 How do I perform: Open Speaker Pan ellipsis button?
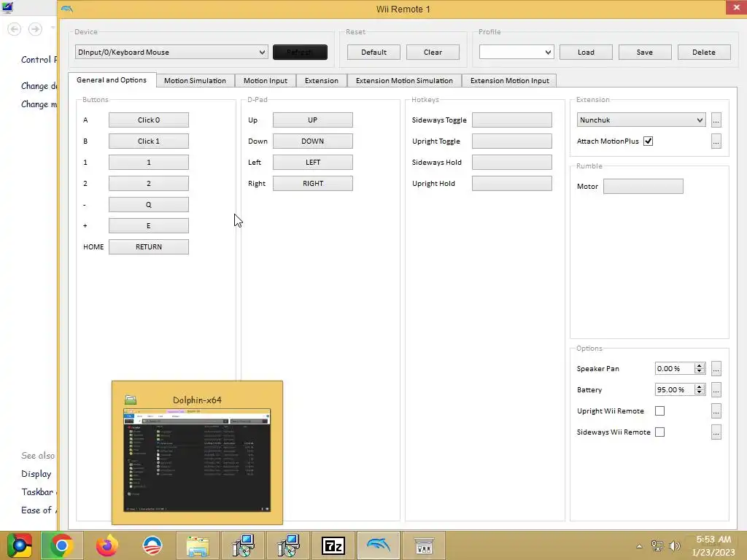[x=716, y=368]
